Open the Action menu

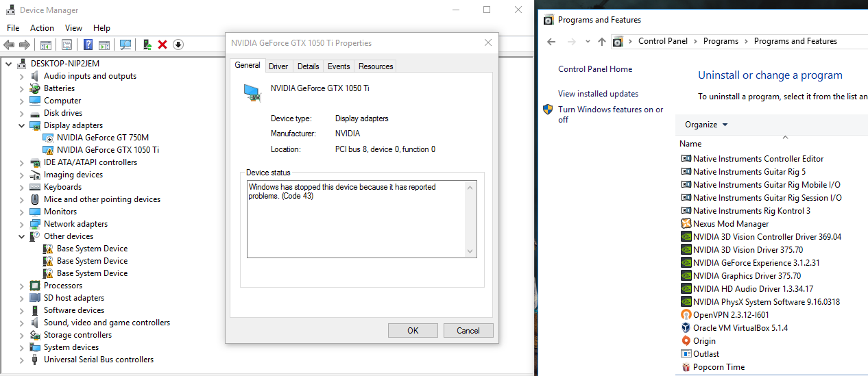42,28
